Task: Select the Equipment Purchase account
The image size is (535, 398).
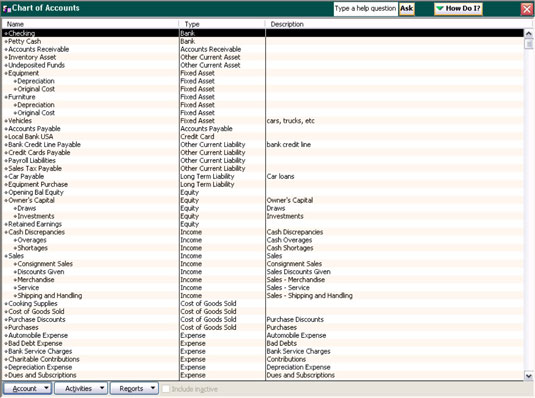Action: pyautogui.click(x=38, y=184)
